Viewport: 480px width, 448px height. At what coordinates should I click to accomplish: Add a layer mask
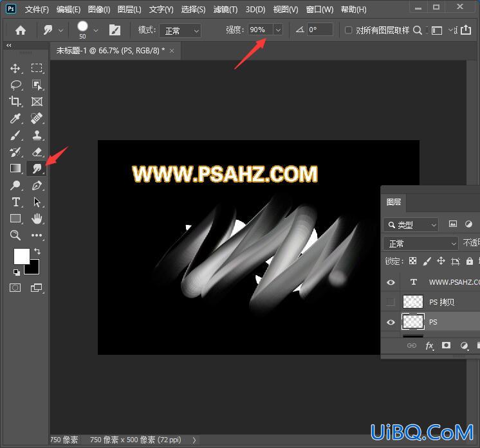click(x=446, y=345)
